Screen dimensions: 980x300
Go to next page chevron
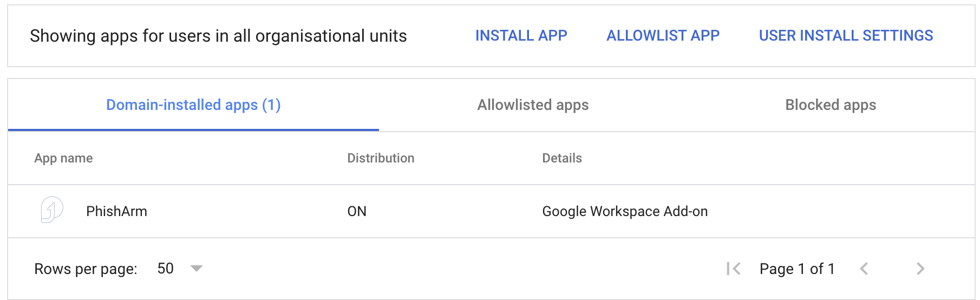click(x=920, y=269)
